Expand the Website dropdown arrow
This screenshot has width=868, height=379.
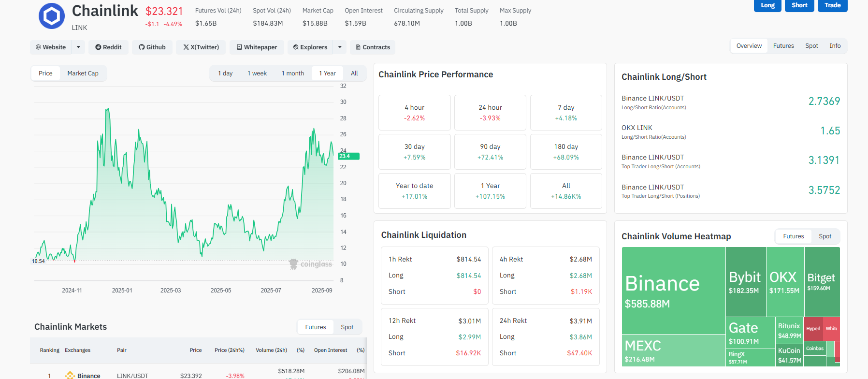[78, 47]
